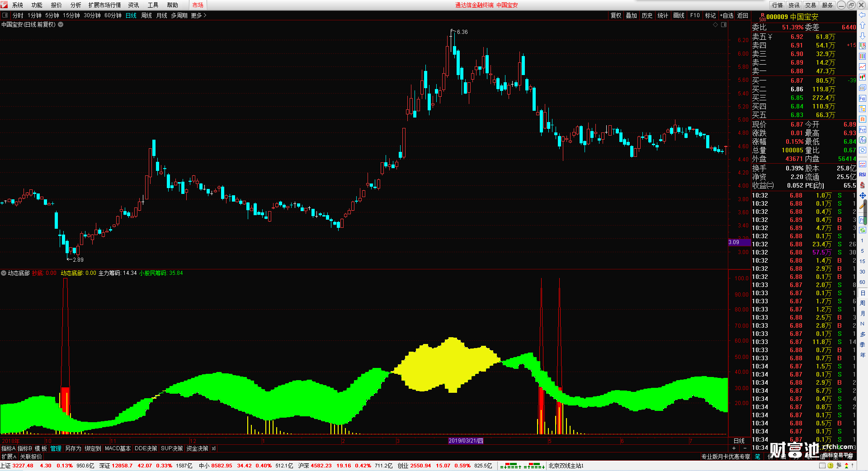Collapse the 扩展∧ panel

[x=9, y=457]
